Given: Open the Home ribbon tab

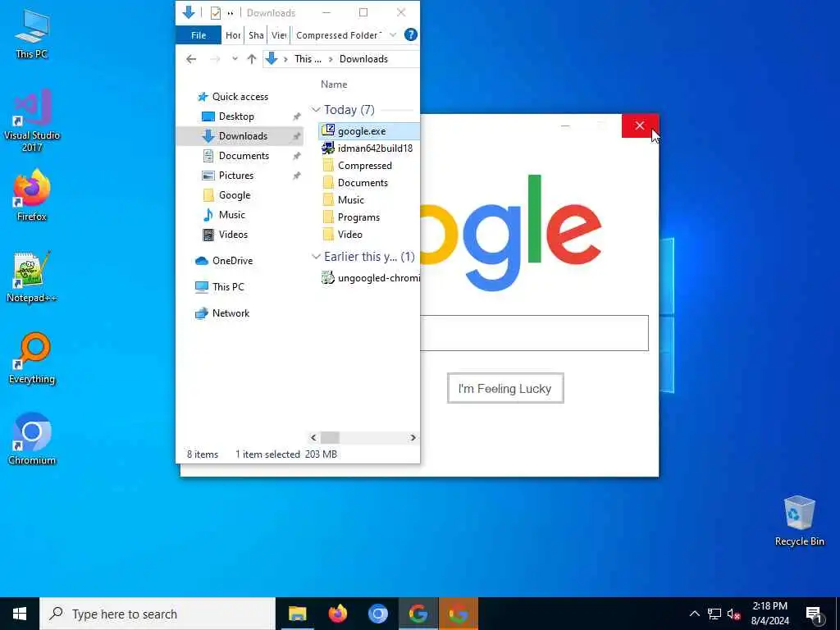Looking at the screenshot, I should point(233,34).
